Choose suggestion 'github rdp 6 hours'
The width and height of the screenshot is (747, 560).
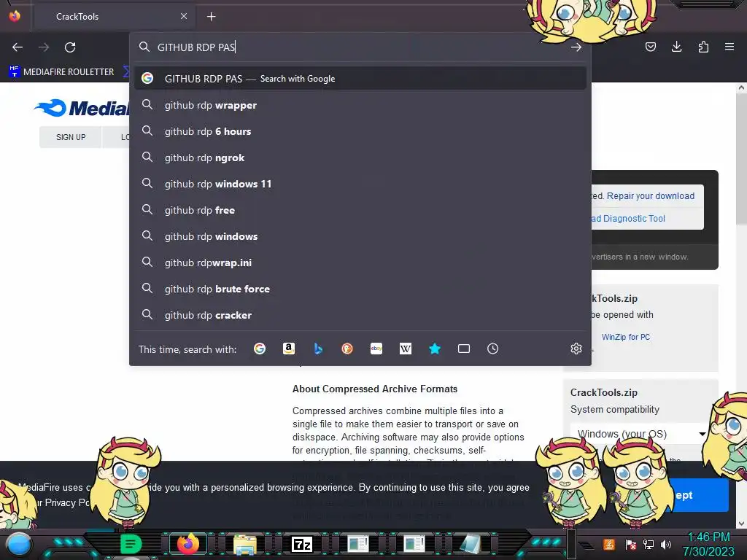pyautogui.click(x=360, y=131)
